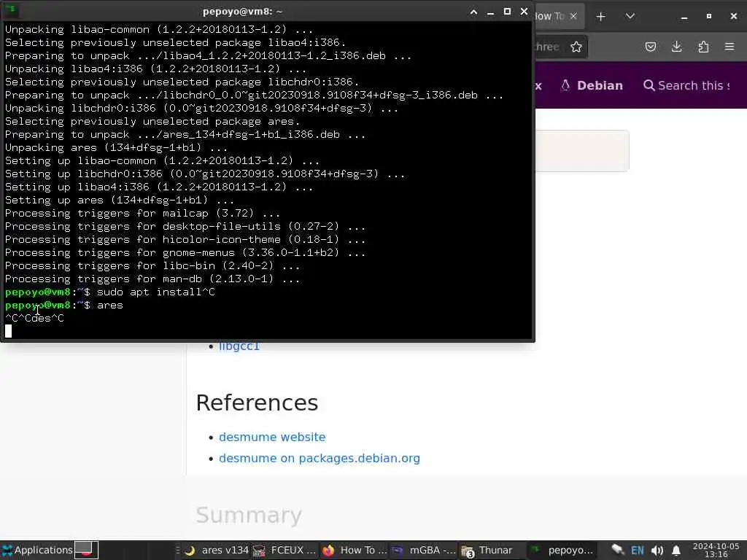Click the References heading

(257, 402)
